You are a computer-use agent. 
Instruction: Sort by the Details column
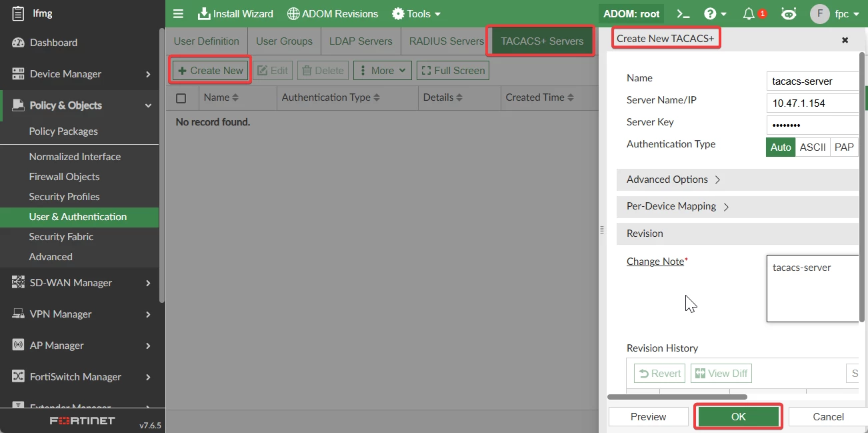pos(443,97)
